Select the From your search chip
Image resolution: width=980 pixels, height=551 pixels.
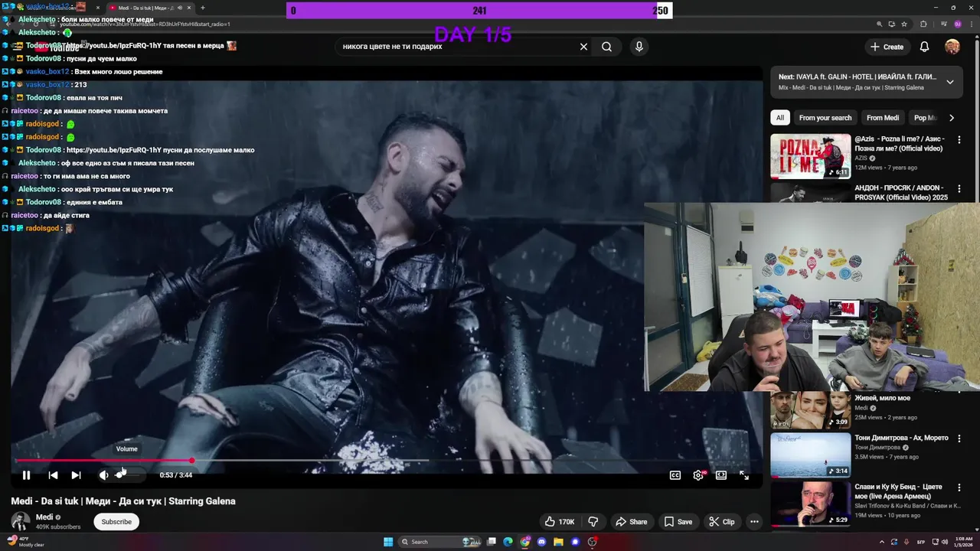click(x=825, y=118)
